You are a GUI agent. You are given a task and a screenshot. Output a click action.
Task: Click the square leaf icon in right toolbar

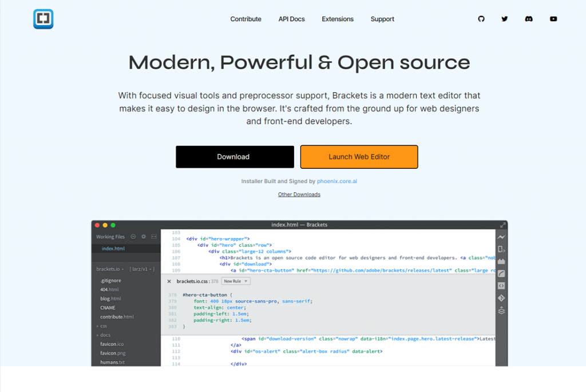(x=501, y=274)
